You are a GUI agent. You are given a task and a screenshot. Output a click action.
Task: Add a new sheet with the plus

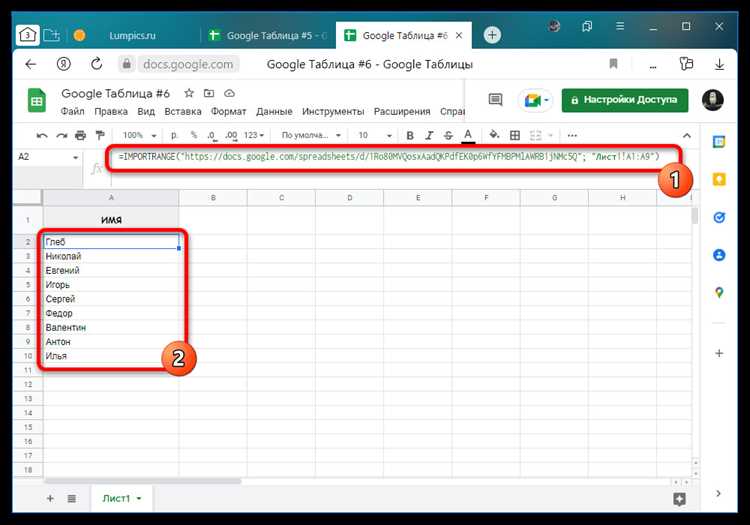pyautogui.click(x=50, y=499)
